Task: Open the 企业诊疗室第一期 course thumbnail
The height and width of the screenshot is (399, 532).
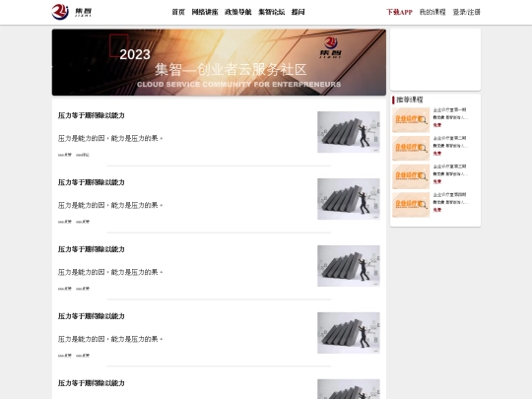Action: (411, 120)
